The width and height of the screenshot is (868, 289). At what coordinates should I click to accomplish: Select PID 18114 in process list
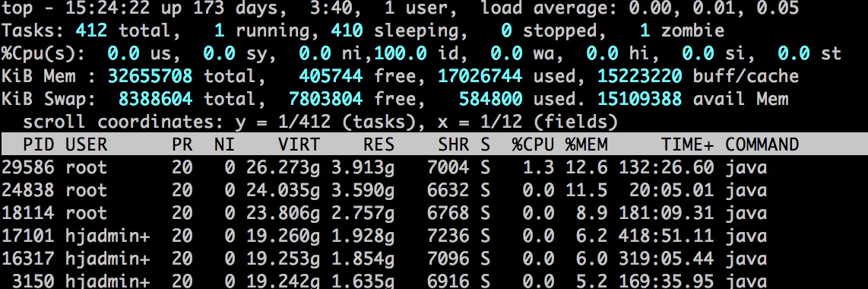[27, 213]
